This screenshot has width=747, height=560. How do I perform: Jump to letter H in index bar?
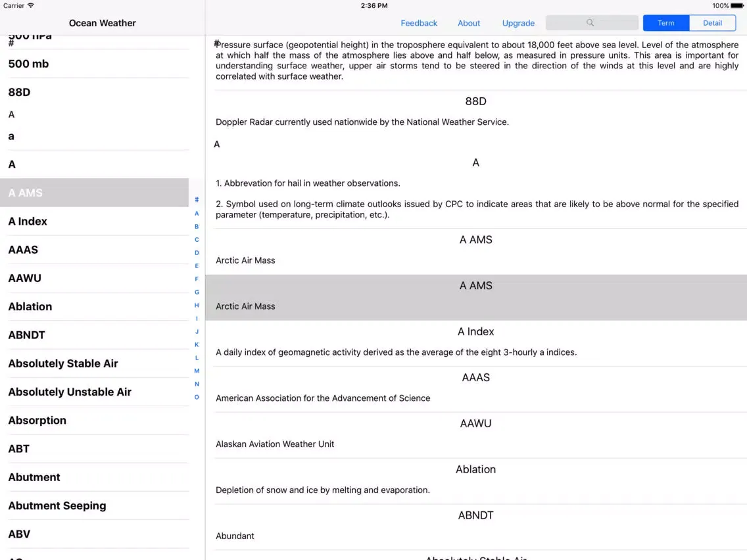pos(197,305)
